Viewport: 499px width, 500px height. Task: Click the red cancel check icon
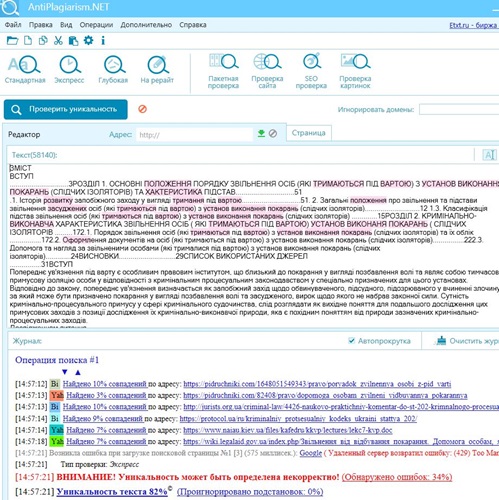coord(143,109)
